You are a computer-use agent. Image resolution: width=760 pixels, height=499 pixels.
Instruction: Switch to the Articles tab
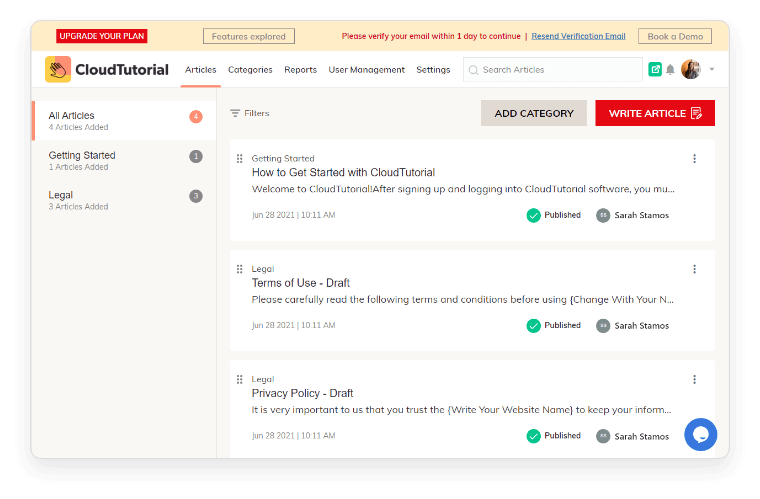click(x=201, y=70)
